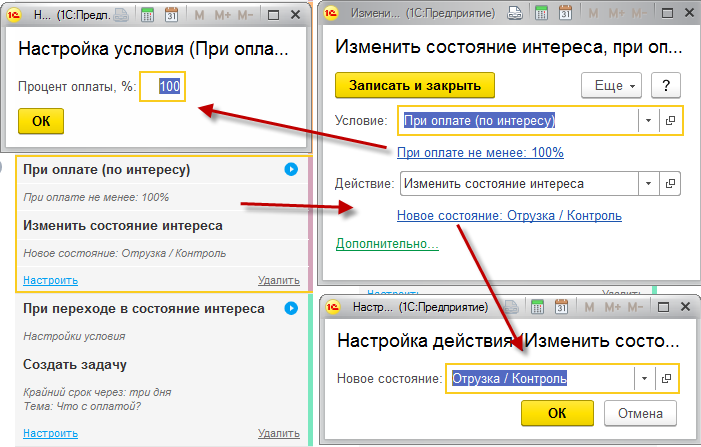Click M+ button in Изменить состояние интереса window
Image resolution: width=701 pixels, height=447 pixels.
pos(616,14)
